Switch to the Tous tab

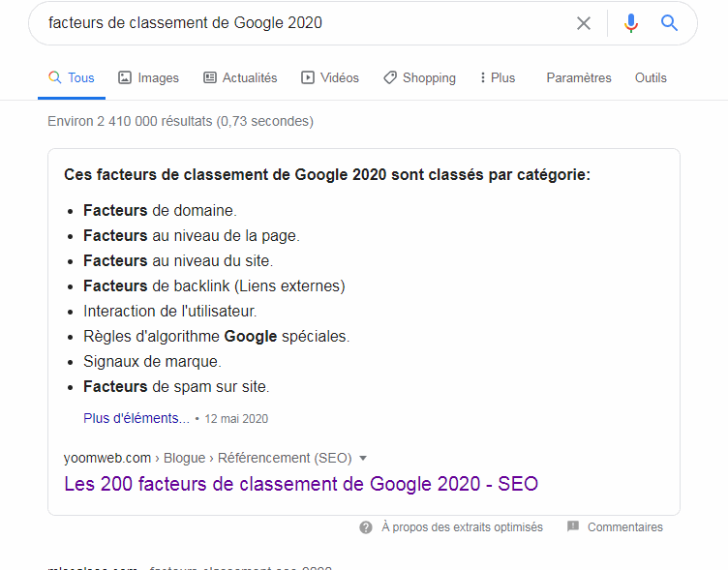[x=72, y=77]
